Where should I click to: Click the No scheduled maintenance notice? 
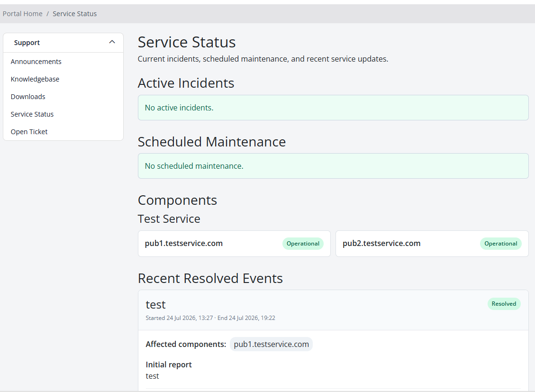tap(333, 166)
